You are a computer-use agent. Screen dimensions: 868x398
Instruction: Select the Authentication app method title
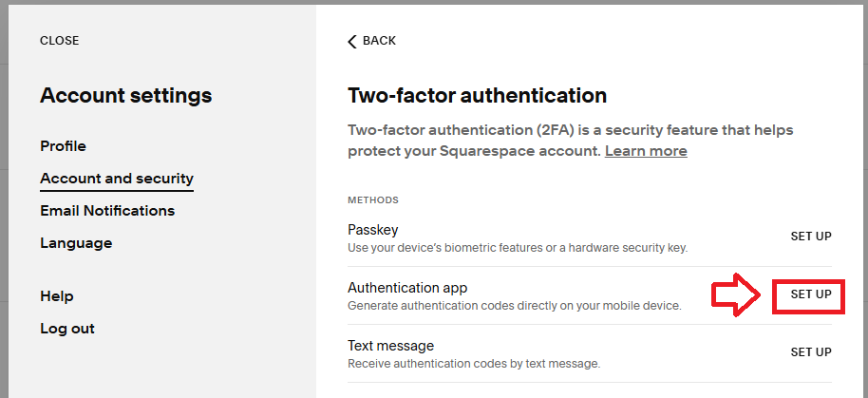[407, 288]
